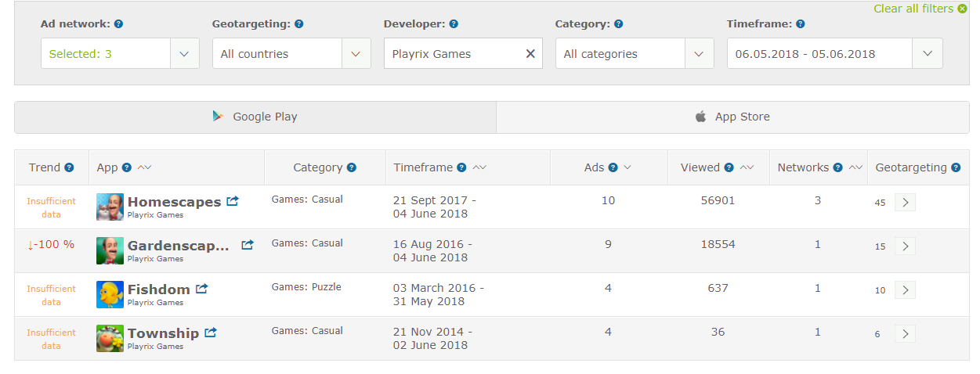Click the 56901 viewed value
Screen dimensions: 980x374
click(x=718, y=200)
